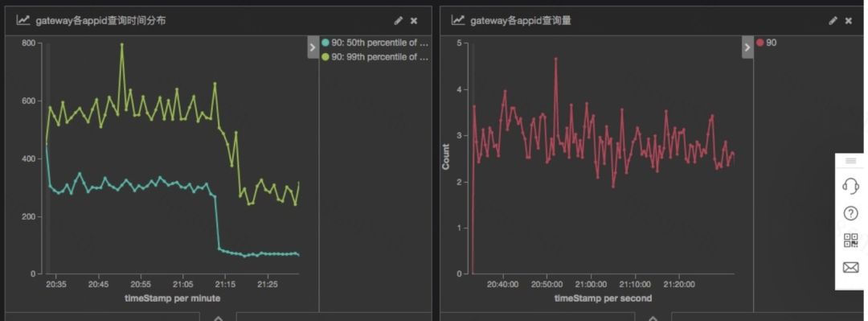This screenshot has width=868, height=321.
Task: Remove the gateway各appid查询量 panel with X icon
Action: point(848,20)
